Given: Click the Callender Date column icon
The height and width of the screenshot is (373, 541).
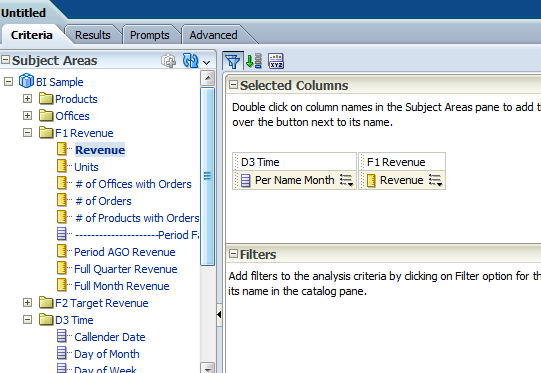Looking at the screenshot, I should (62, 336).
